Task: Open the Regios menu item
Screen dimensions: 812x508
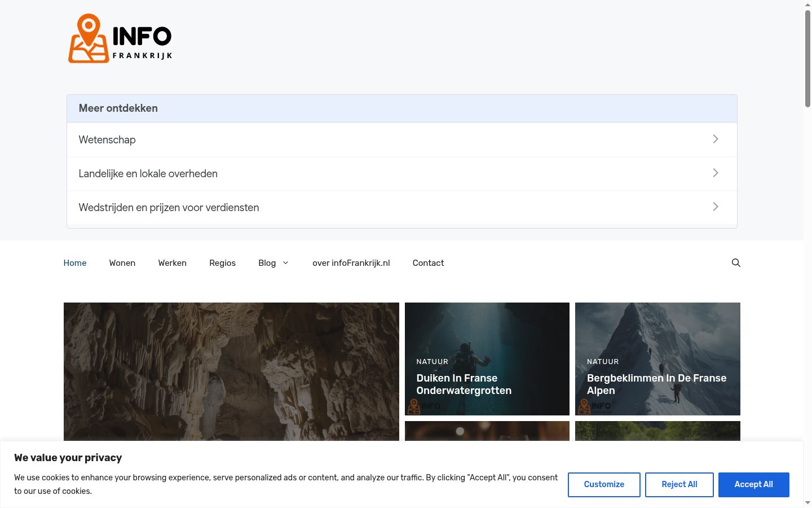Action: click(223, 263)
